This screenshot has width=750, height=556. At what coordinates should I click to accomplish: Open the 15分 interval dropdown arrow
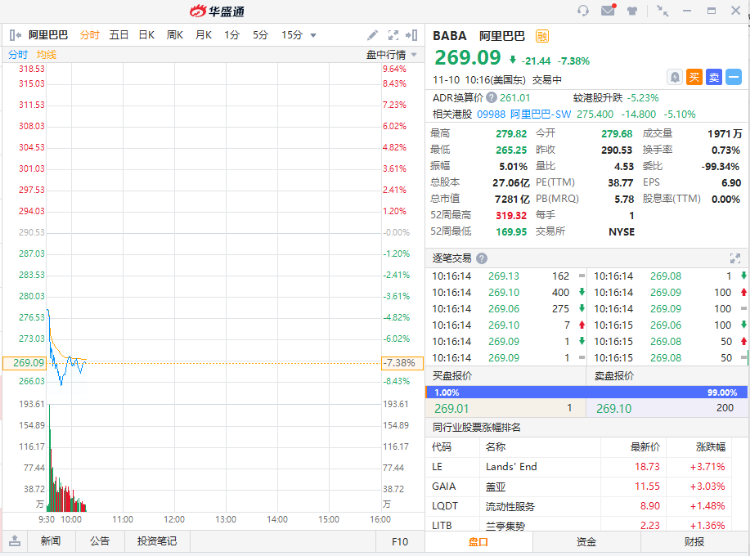click(313, 35)
